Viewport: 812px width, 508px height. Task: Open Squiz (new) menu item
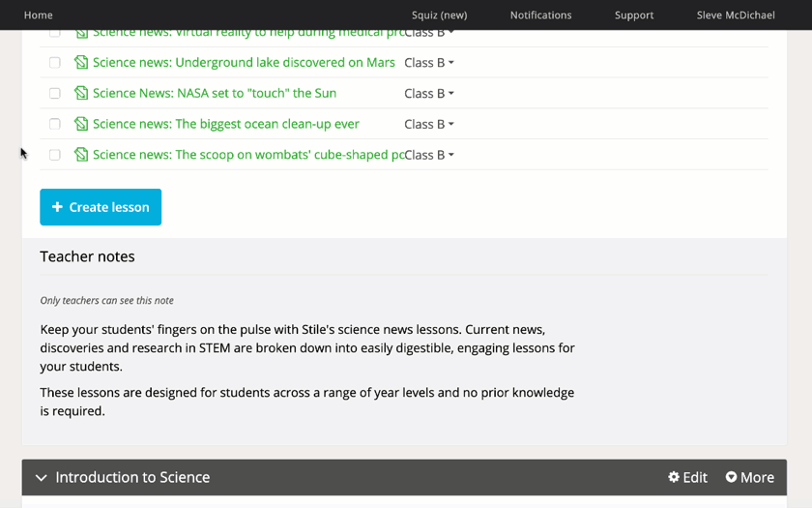(x=439, y=15)
